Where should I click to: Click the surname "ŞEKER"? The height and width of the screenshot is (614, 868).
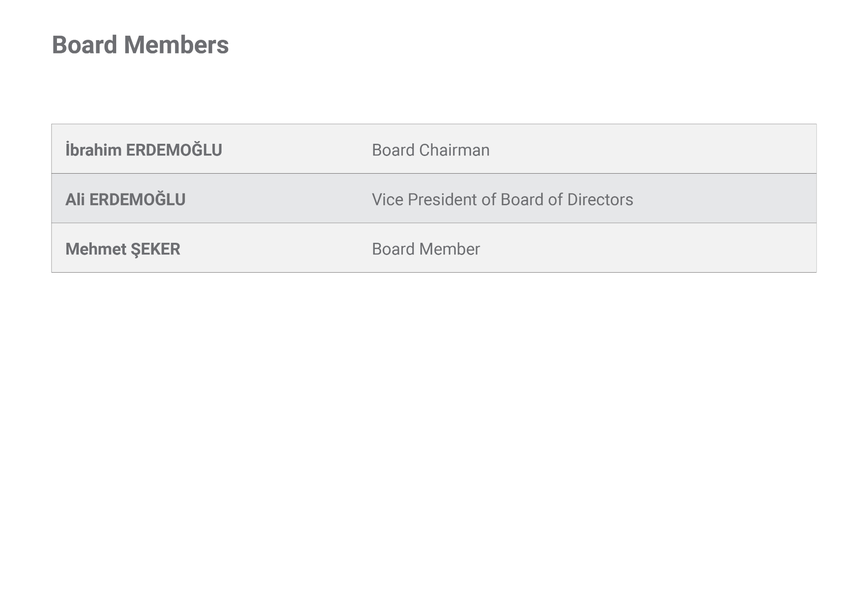pyautogui.click(x=156, y=249)
